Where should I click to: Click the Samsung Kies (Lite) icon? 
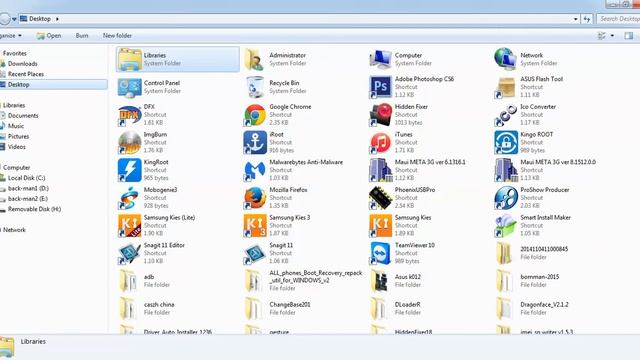click(129, 226)
